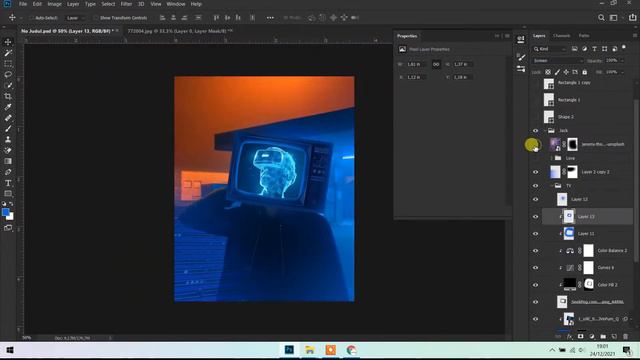The image size is (640, 360).
Task: Hide Layer 11 visibility eye
Action: coord(536,234)
